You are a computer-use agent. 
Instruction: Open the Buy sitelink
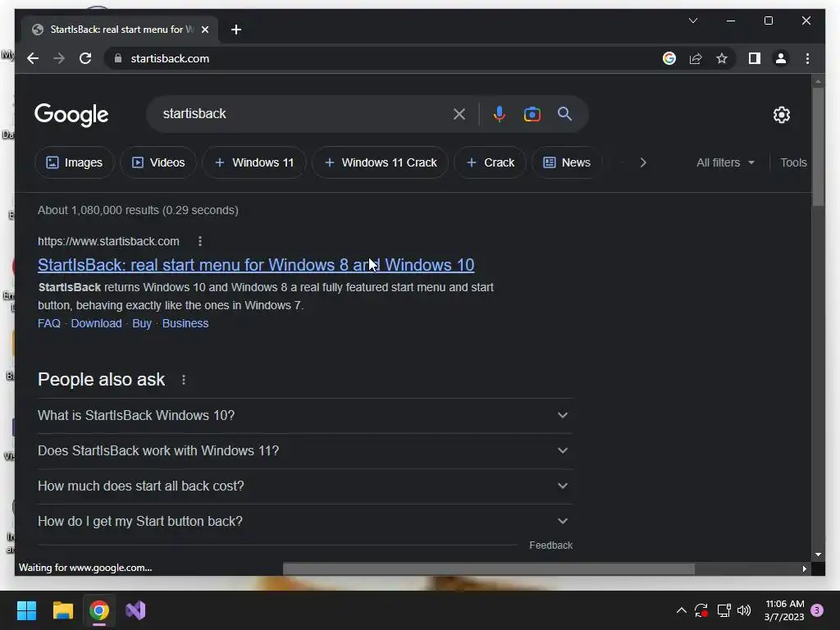[142, 323]
